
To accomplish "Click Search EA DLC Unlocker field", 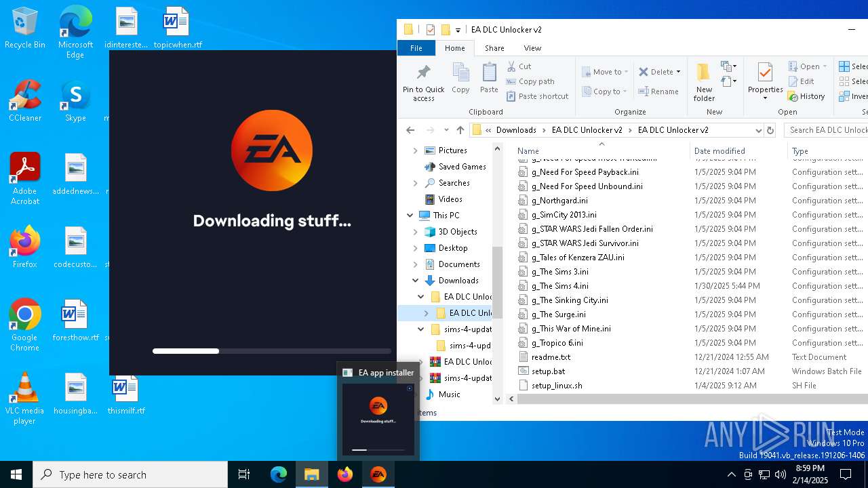I will coord(826,130).
